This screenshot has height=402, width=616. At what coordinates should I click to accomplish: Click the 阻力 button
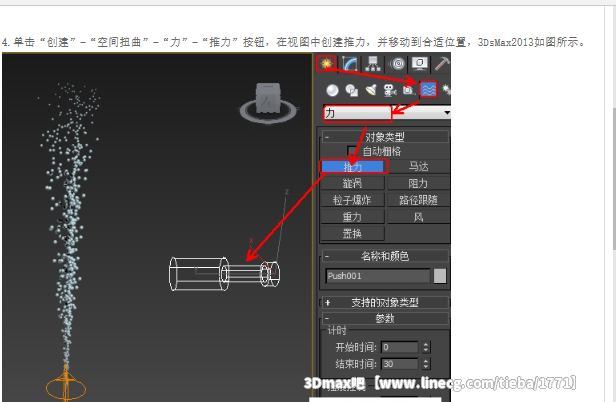pos(418,183)
